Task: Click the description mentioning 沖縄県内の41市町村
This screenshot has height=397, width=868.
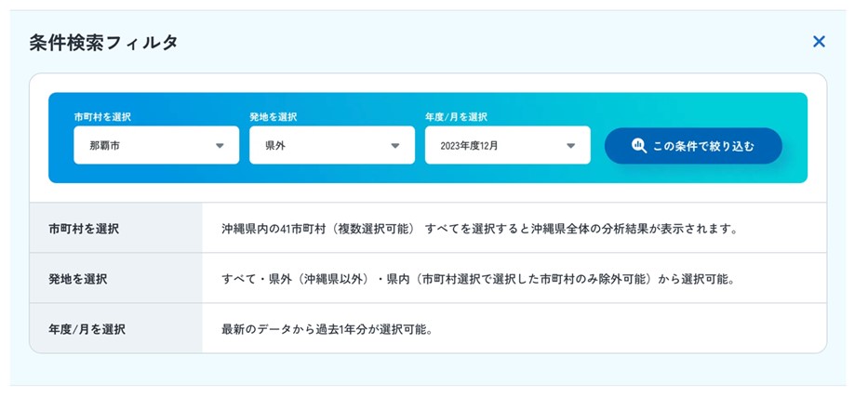Action: (x=479, y=228)
